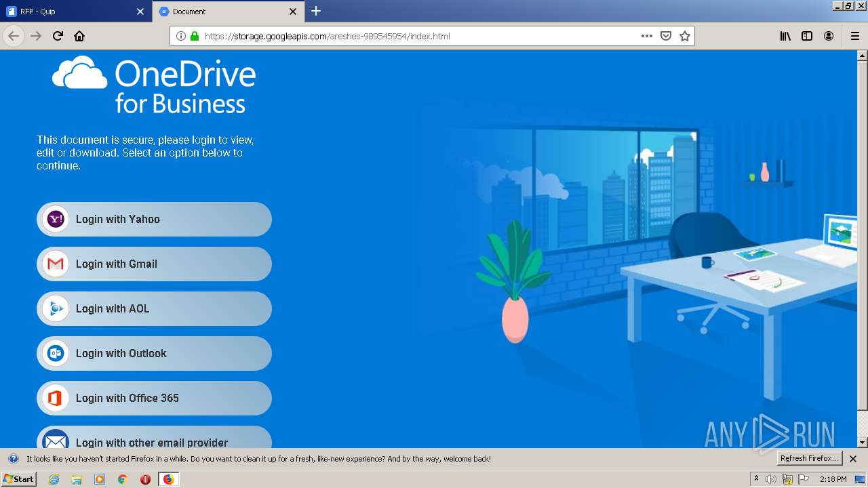Choose Login with Outlook

pyautogui.click(x=154, y=354)
